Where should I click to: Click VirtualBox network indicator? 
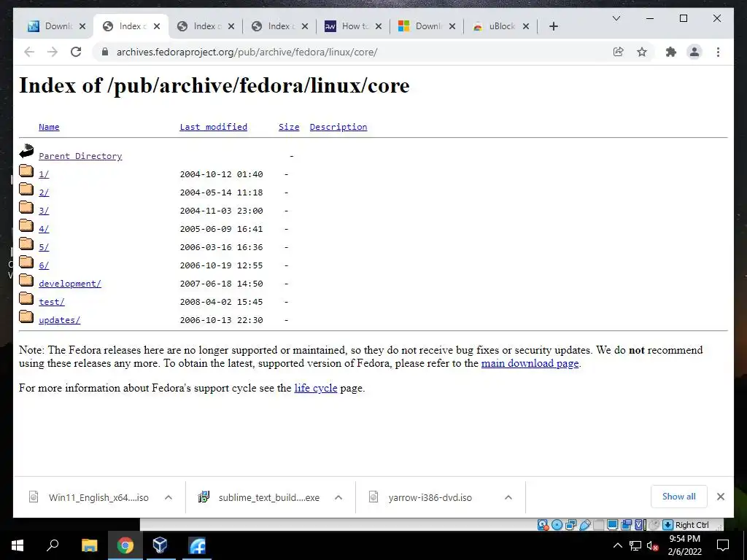[570, 525]
